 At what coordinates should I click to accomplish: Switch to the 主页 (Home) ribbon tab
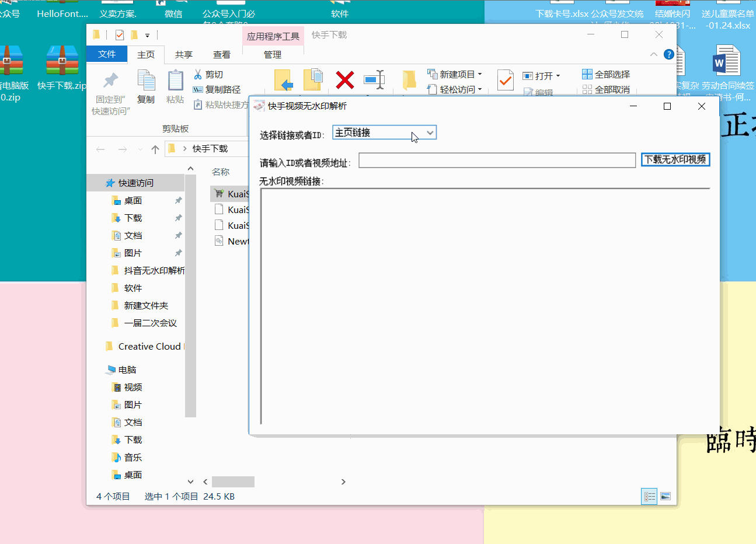(x=146, y=54)
